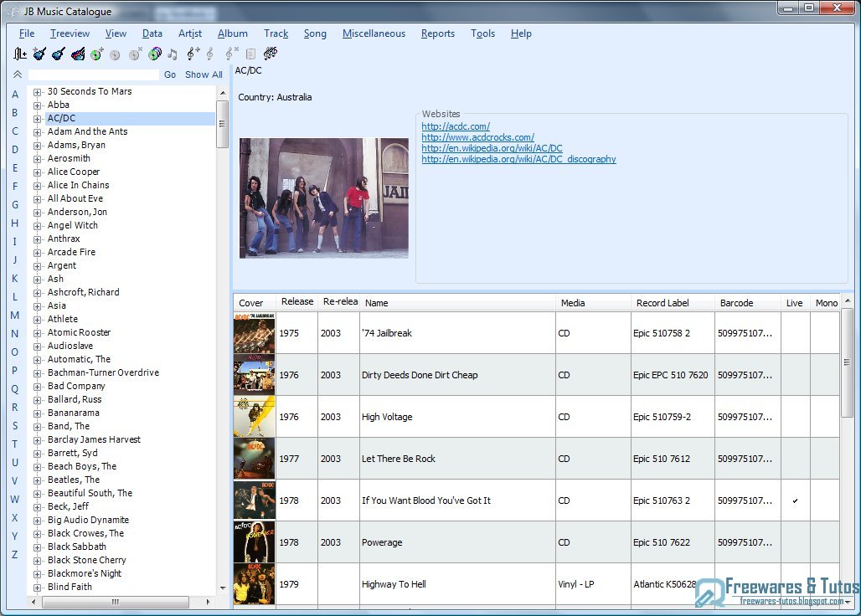
Task: Click the Highway To Hell album cover thumbnail
Action: pos(253,583)
